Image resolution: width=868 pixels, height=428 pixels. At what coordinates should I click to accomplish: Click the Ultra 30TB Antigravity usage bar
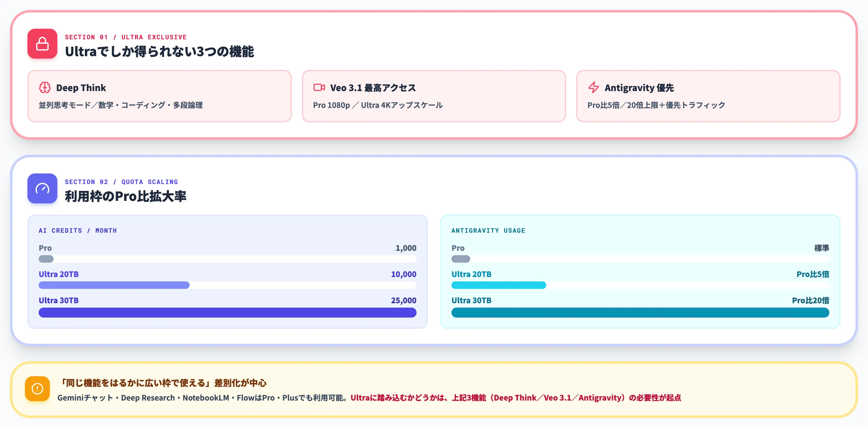[x=640, y=312]
